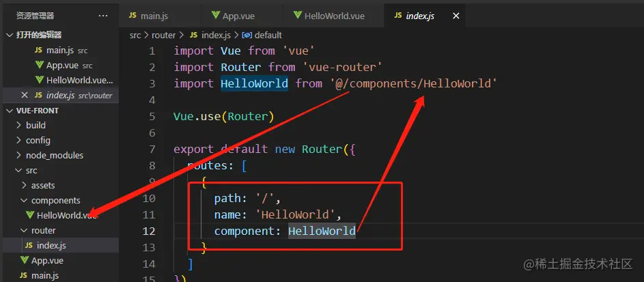Click the JS icon of main.js tab

click(x=132, y=16)
